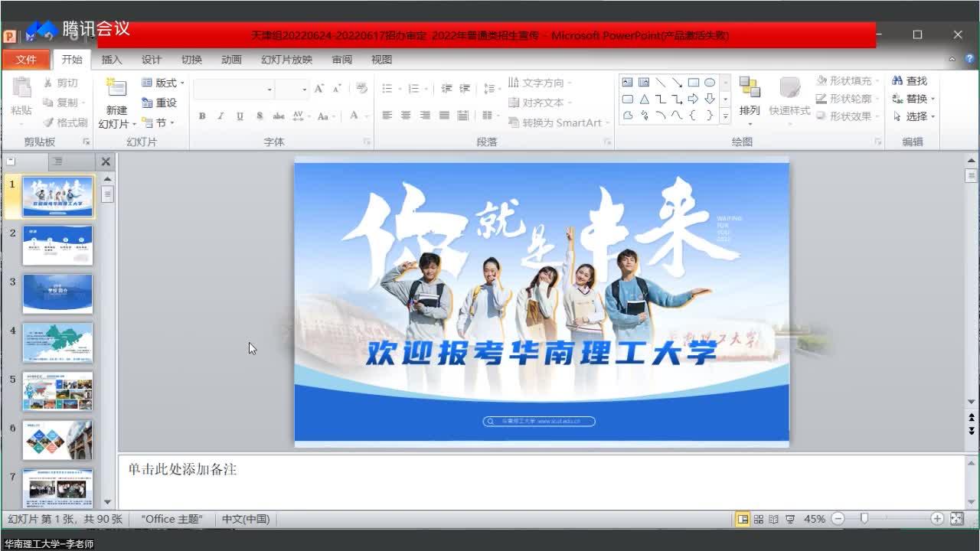Select the arrow line shape
This screenshot has height=551, width=980.
click(x=677, y=82)
